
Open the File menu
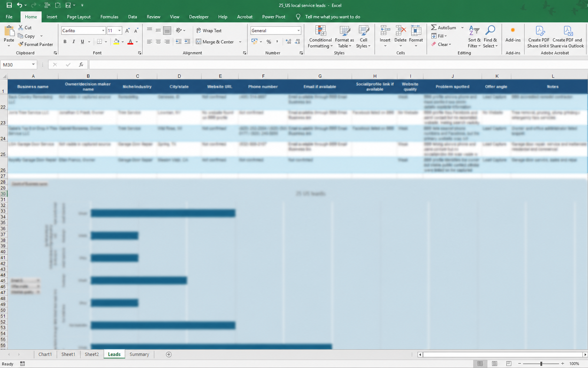[x=9, y=17]
